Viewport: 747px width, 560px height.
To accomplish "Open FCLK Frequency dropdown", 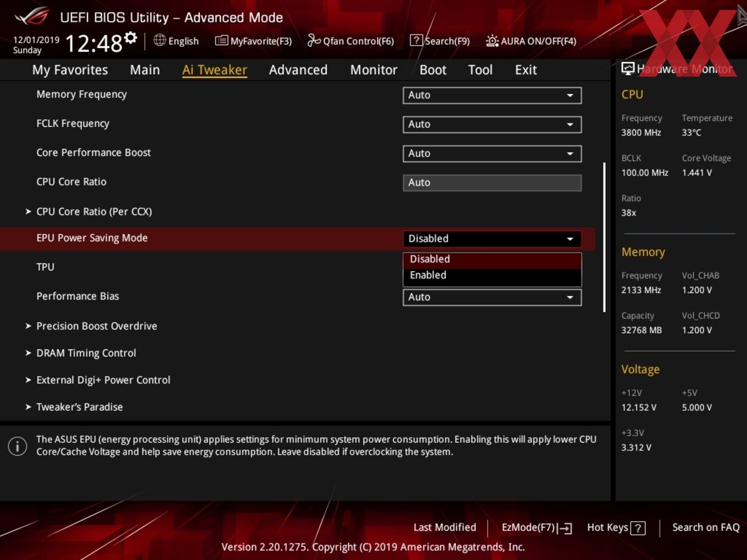I will (x=492, y=124).
